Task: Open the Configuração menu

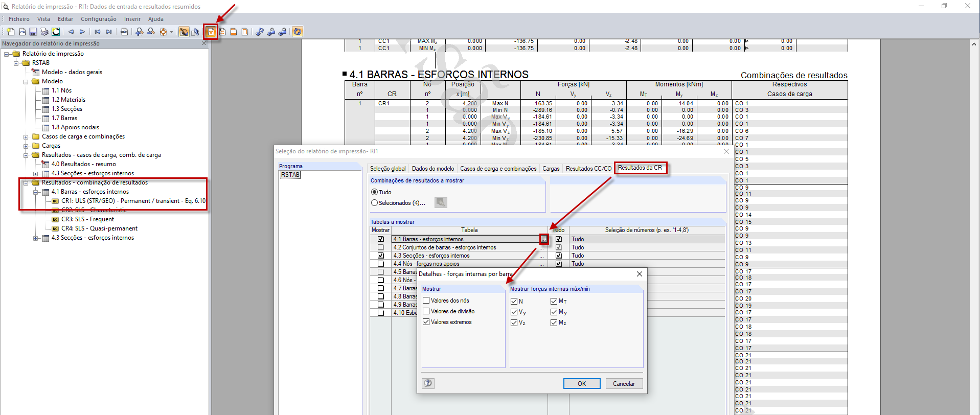Action: [99, 19]
